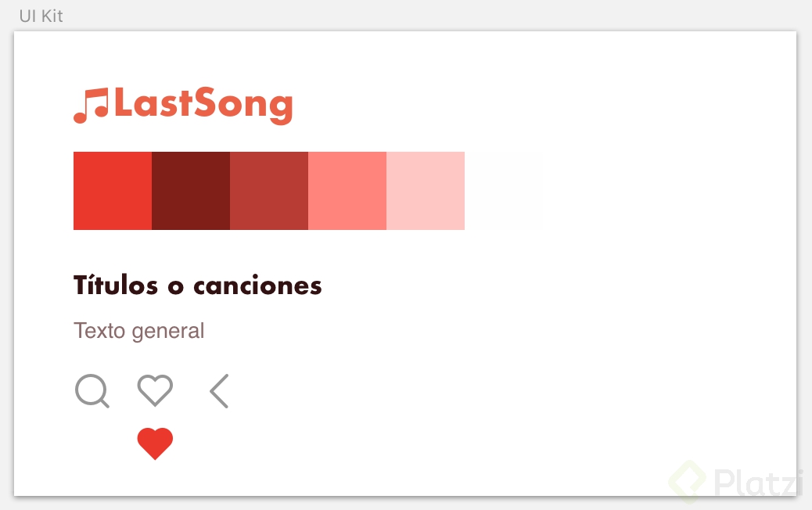812x510 pixels.
Task: Select the Texto general body text
Action: pyautogui.click(x=138, y=331)
